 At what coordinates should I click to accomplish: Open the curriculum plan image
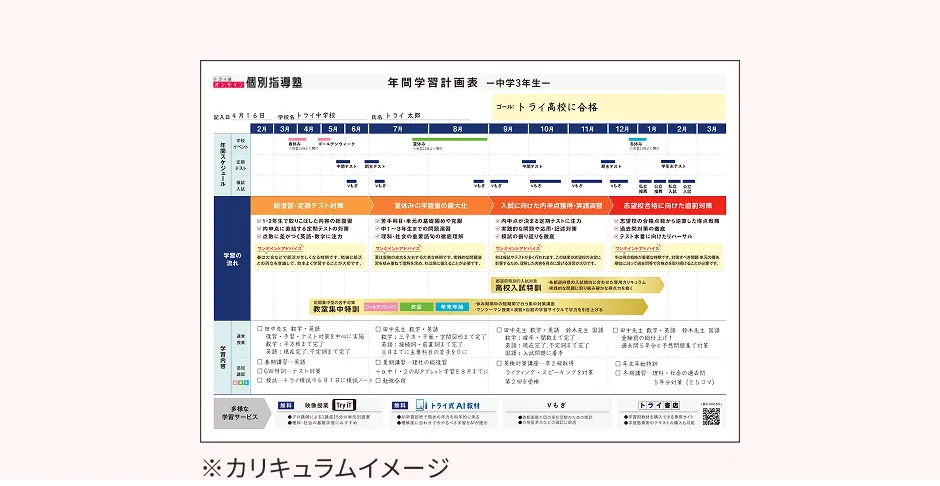point(470,252)
